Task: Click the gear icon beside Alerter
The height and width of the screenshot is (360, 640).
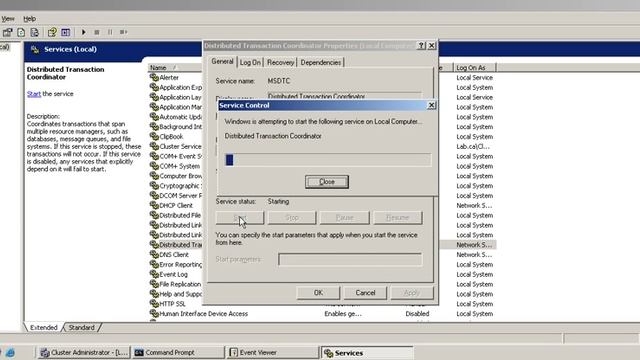Action: pos(154,77)
